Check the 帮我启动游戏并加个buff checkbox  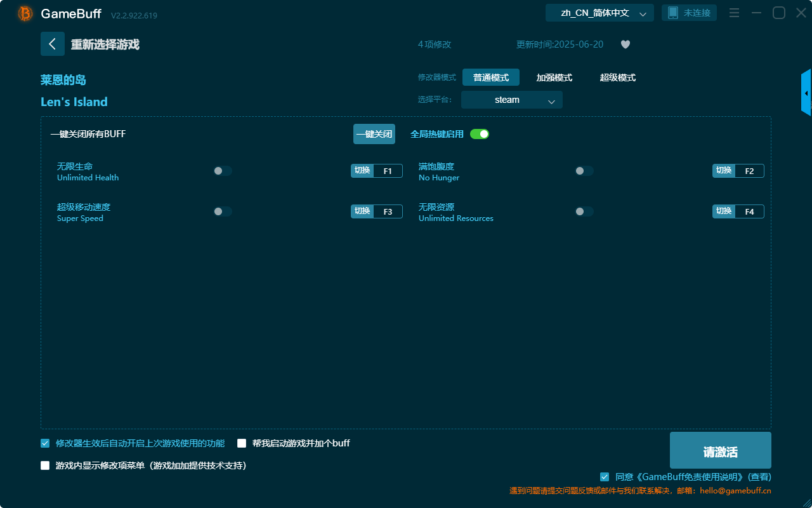coord(241,443)
